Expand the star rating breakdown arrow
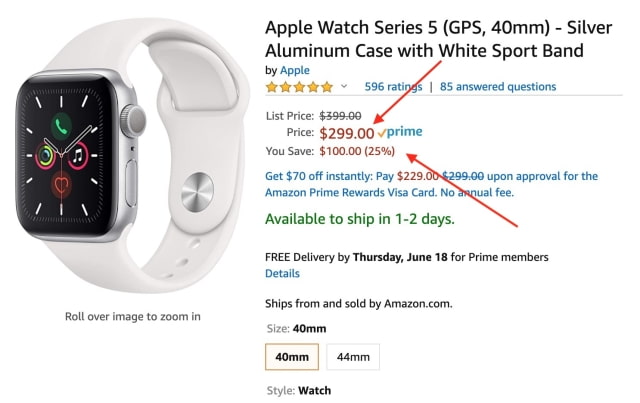Image resolution: width=640 pixels, height=403 pixels. 344,87
